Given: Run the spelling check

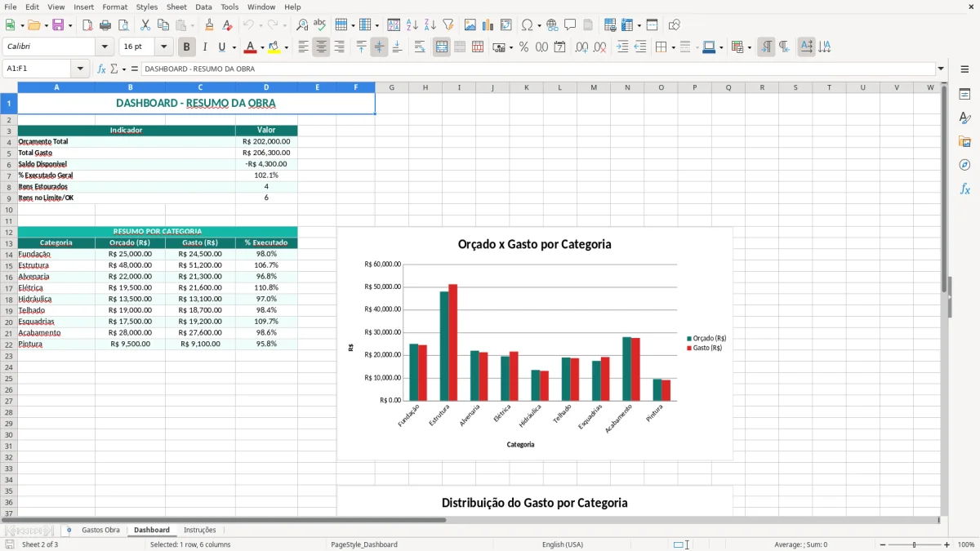Looking at the screenshot, I should [x=320, y=25].
